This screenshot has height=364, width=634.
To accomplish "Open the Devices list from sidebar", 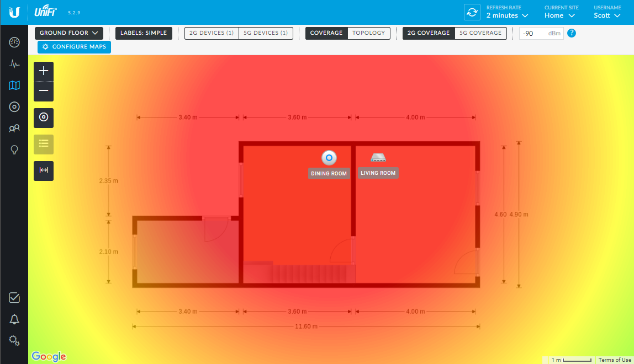I will [x=14, y=106].
